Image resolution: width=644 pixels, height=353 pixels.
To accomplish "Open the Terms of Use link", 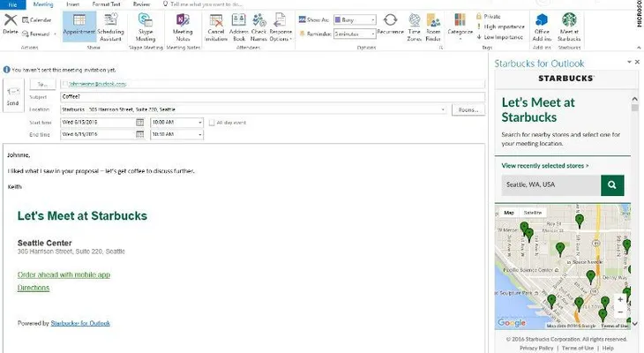I will (578, 348).
